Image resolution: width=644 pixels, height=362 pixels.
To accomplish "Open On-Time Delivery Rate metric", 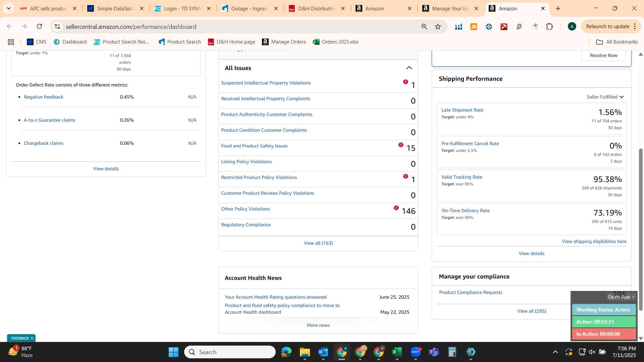I will pos(465,210).
